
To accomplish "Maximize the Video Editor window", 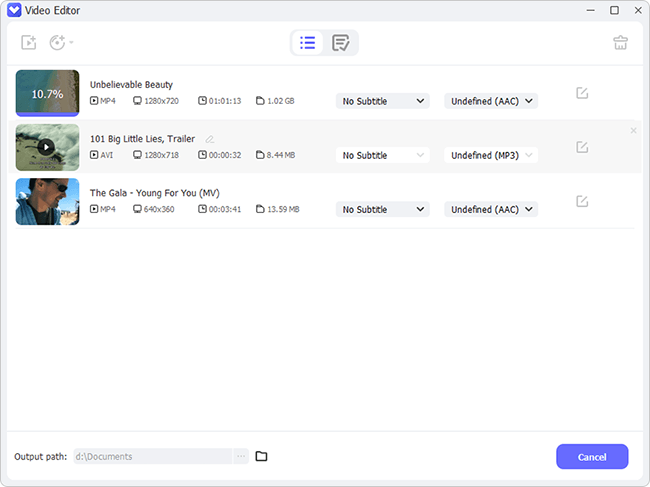I will (614, 10).
